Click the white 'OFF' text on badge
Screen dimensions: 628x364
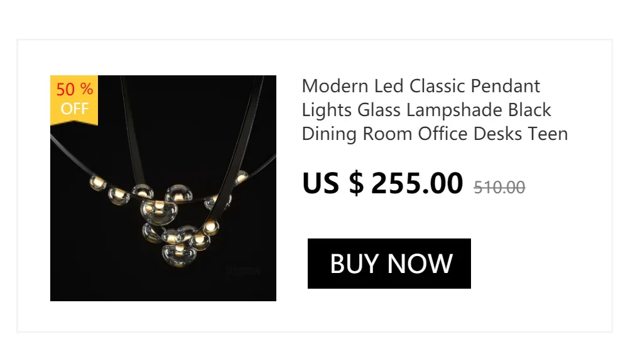click(75, 109)
